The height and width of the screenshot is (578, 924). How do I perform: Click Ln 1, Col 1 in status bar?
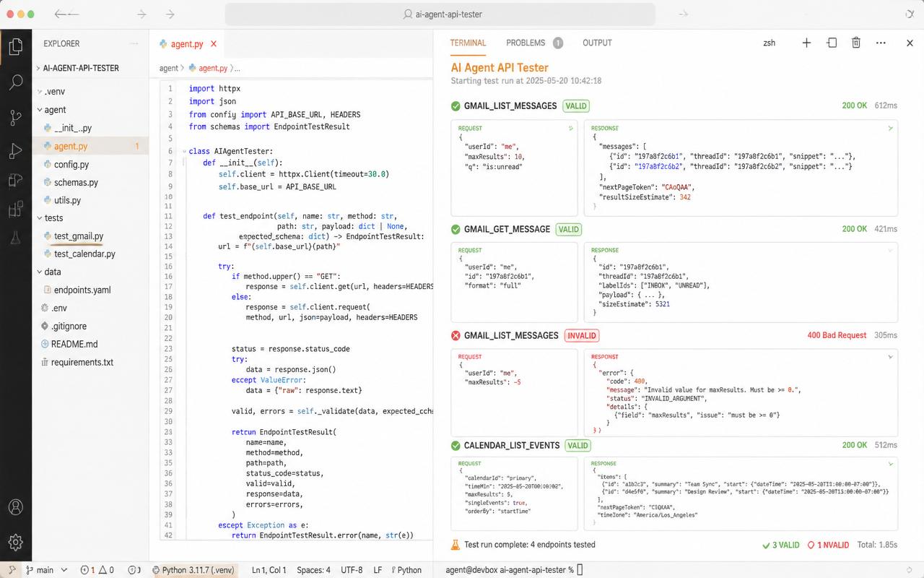coord(269,570)
